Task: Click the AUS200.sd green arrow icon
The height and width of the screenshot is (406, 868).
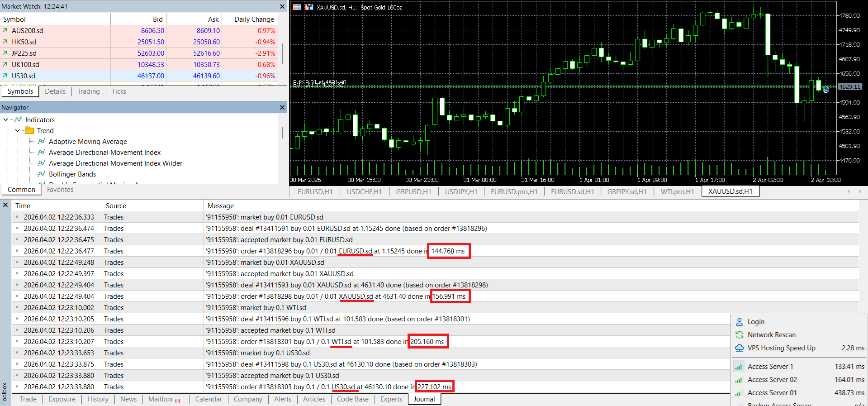Action: [x=5, y=30]
